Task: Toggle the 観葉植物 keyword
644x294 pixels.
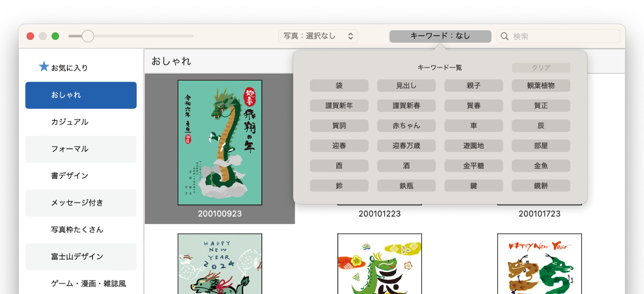Action: pyautogui.click(x=541, y=85)
